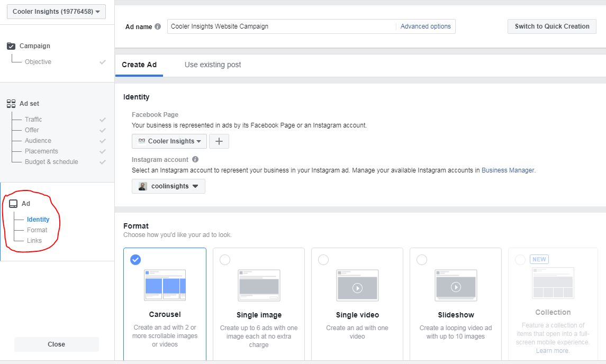This screenshot has height=364, width=606.
Task: Click the Ad set grid icon
Action: point(11,104)
